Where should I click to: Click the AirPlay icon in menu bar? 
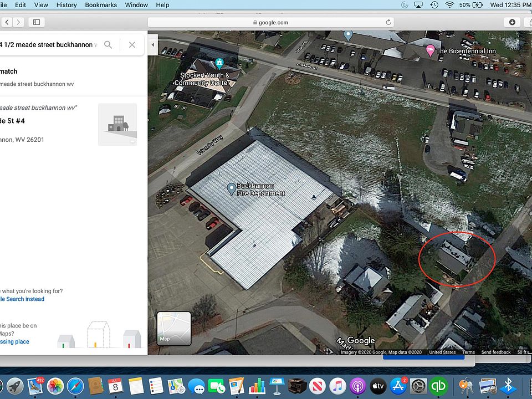(419, 5)
